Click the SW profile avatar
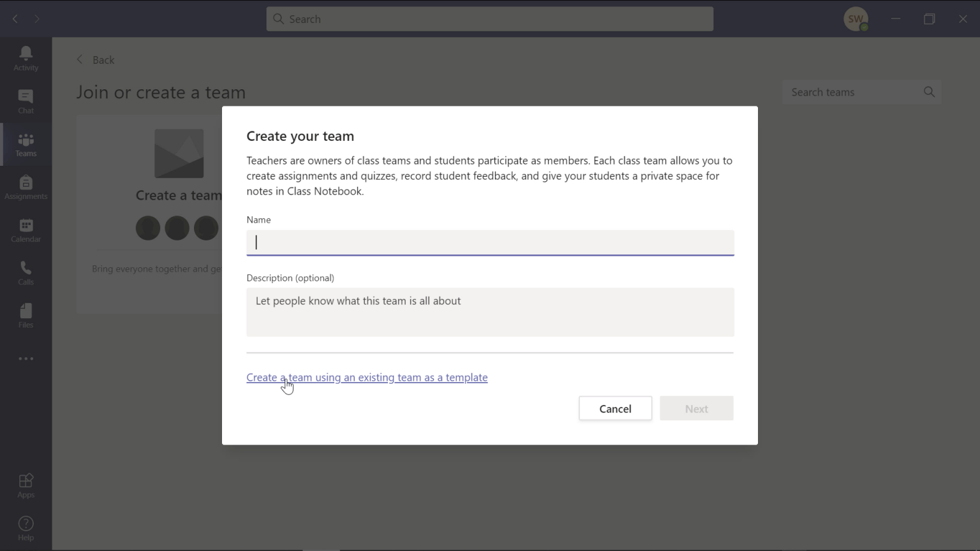 [856, 18]
